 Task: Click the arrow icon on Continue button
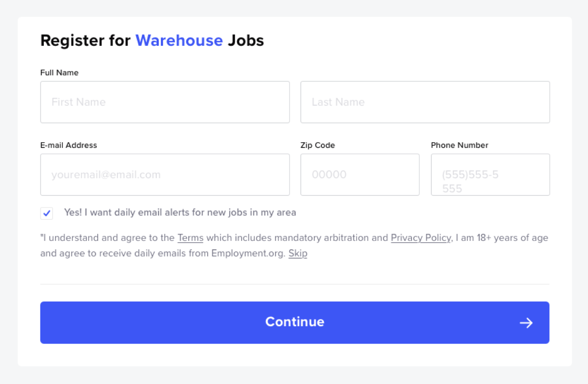[526, 323]
